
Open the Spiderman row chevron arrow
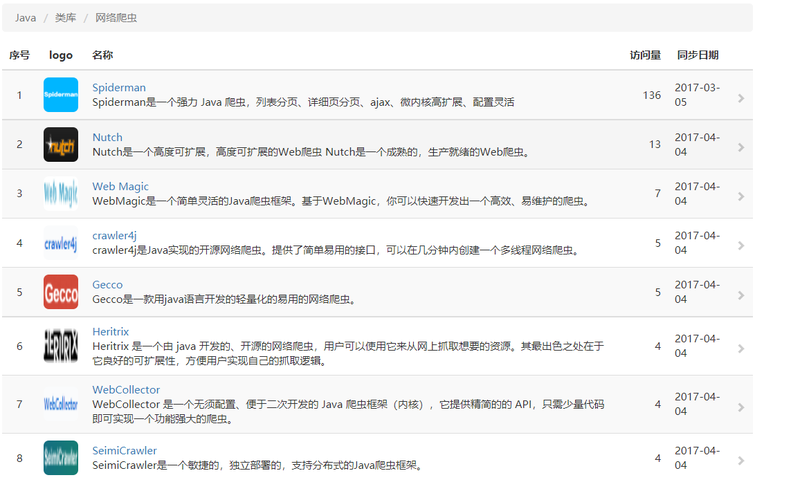point(741,98)
